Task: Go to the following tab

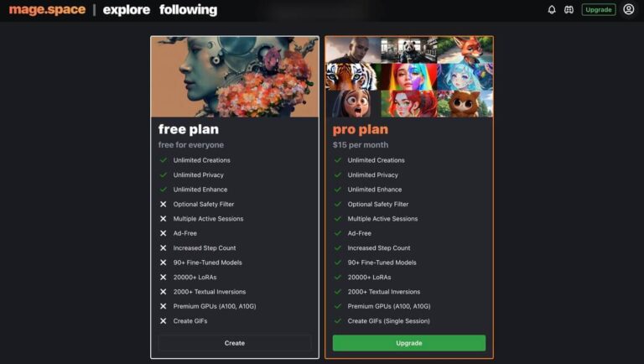Action: tap(188, 10)
